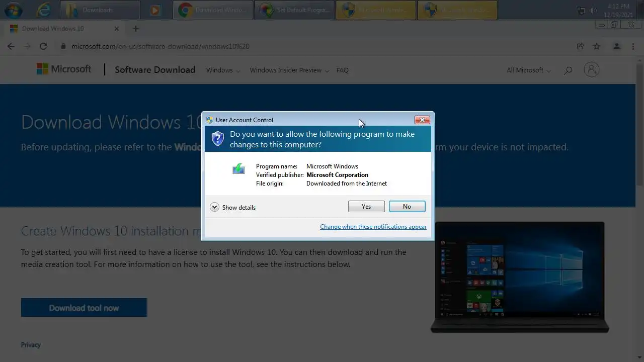Viewport: 644px width, 362px height.
Task: Open Chrome's three-dot menu
Action: pos(633,46)
